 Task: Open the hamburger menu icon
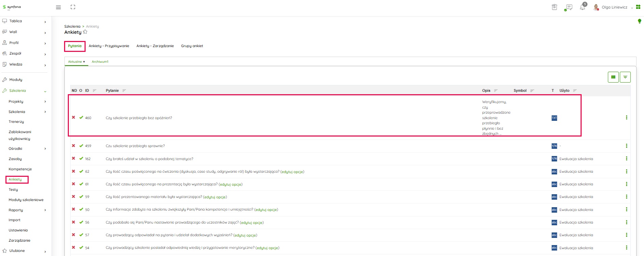[x=58, y=7]
